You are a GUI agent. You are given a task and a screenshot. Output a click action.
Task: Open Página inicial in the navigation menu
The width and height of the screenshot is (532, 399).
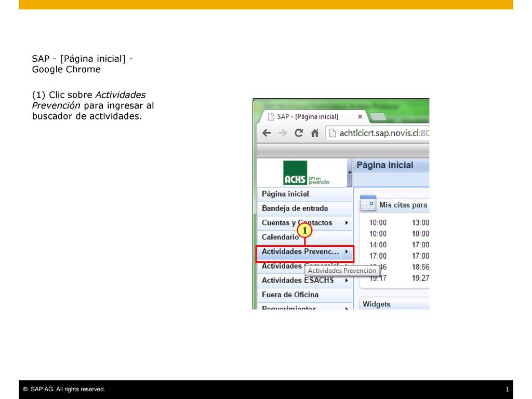pyautogui.click(x=304, y=194)
